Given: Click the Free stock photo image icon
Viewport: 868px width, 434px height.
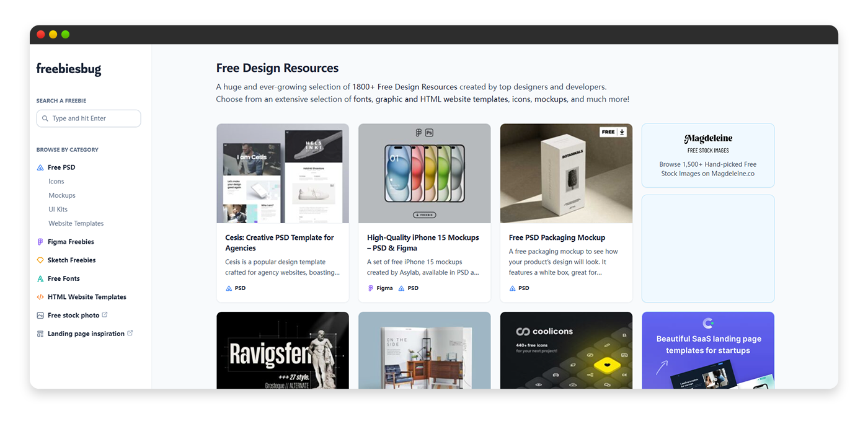Looking at the screenshot, I should [40, 316].
